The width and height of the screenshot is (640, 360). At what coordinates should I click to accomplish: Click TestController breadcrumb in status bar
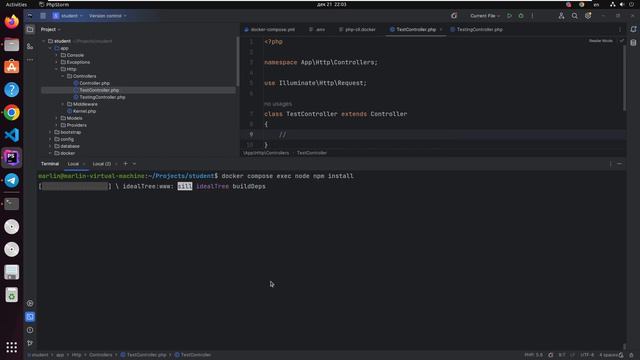coord(193,355)
